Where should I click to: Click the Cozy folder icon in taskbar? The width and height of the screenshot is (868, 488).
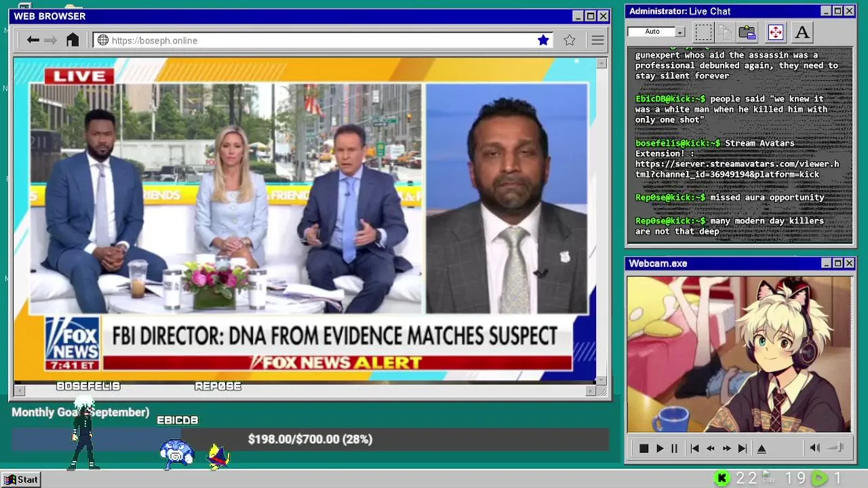click(768, 476)
